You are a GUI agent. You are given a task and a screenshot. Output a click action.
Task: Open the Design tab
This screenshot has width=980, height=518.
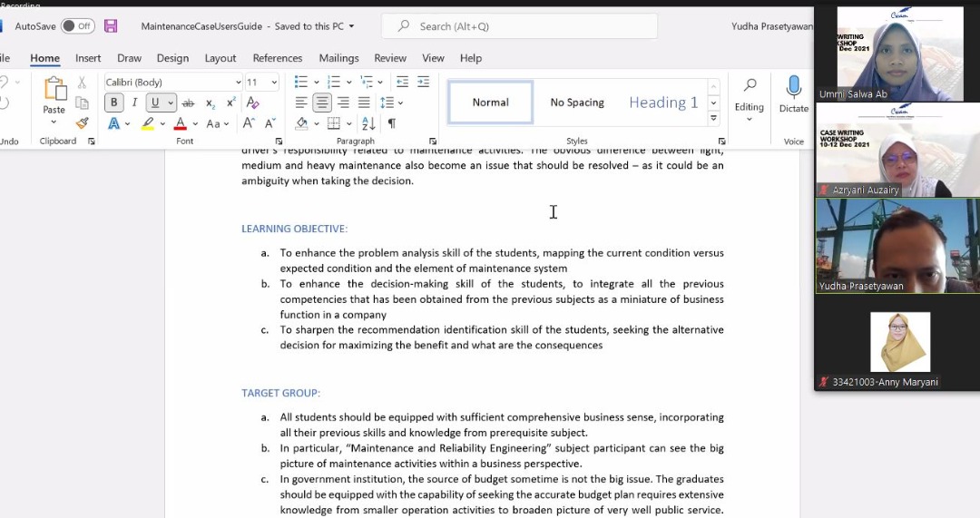point(172,58)
